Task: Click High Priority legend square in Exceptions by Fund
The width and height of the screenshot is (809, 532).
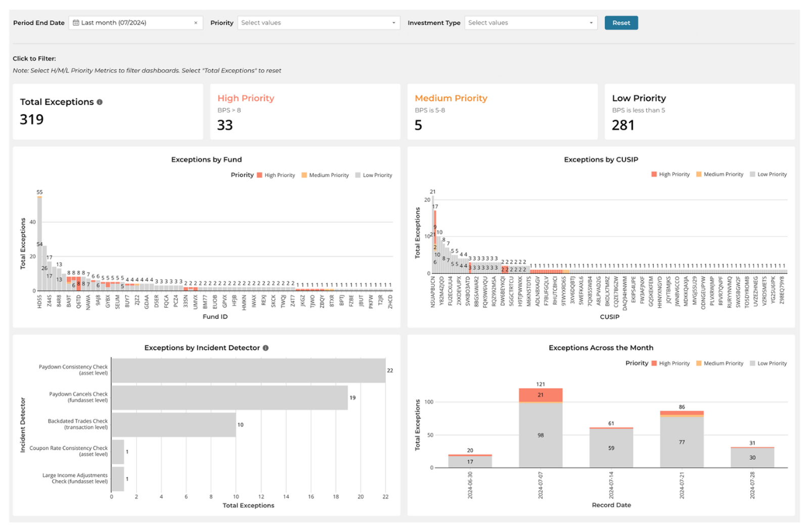Action: pyautogui.click(x=259, y=175)
